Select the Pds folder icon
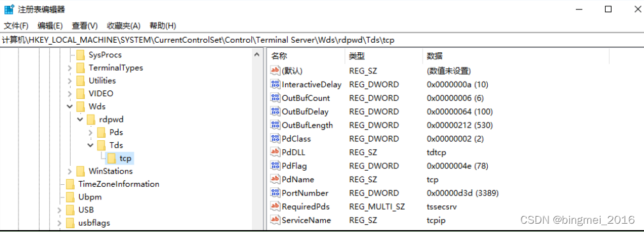 [x=101, y=132]
